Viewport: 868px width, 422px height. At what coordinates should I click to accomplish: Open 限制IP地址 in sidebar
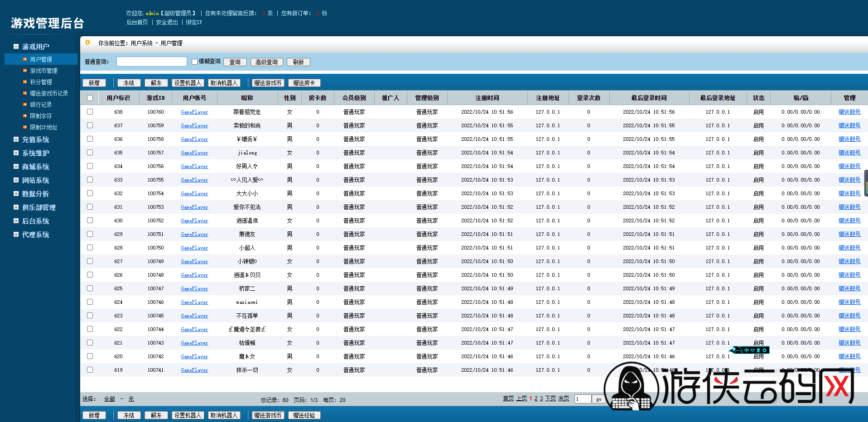click(x=43, y=127)
